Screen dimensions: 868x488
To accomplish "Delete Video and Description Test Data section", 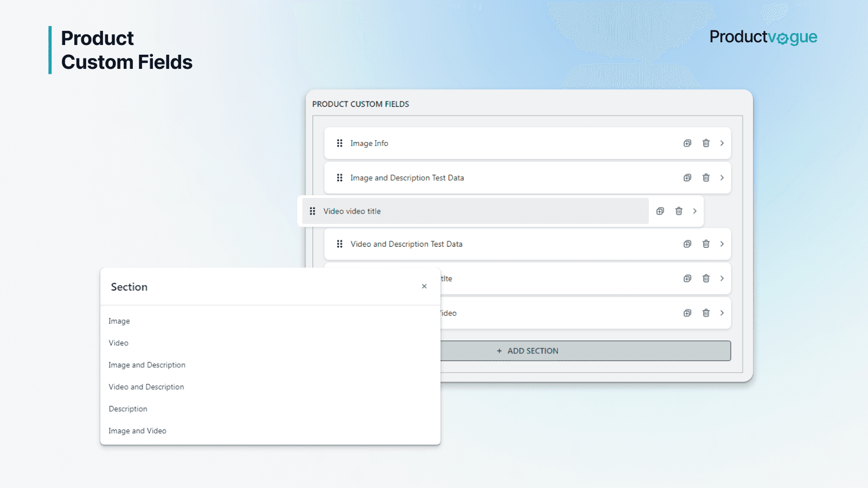I will (x=706, y=244).
